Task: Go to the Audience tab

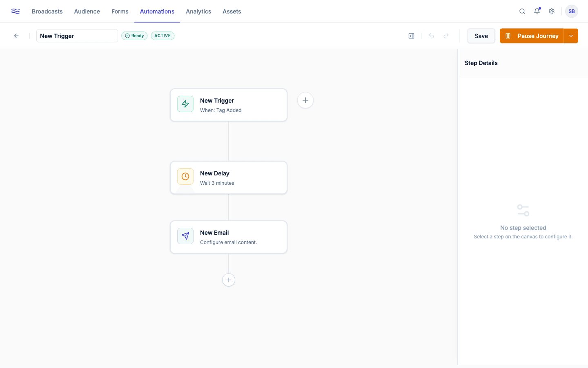Action: [87, 11]
